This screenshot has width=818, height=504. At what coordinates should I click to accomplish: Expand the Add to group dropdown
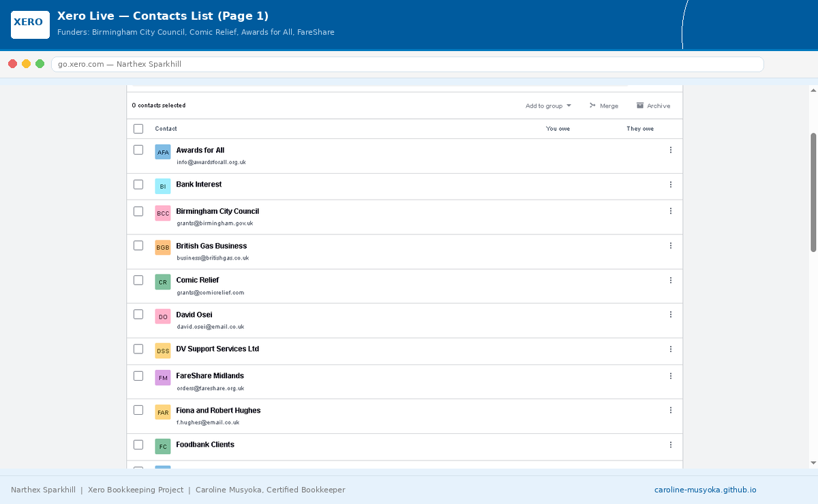(x=548, y=106)
